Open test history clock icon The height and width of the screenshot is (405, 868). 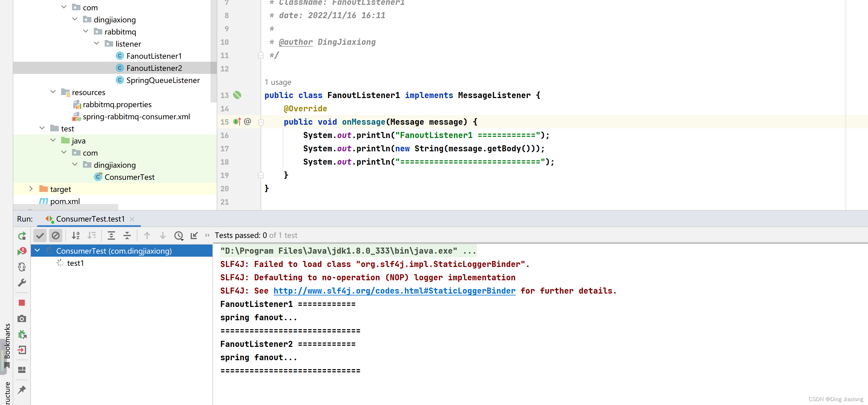click(179, 235)
